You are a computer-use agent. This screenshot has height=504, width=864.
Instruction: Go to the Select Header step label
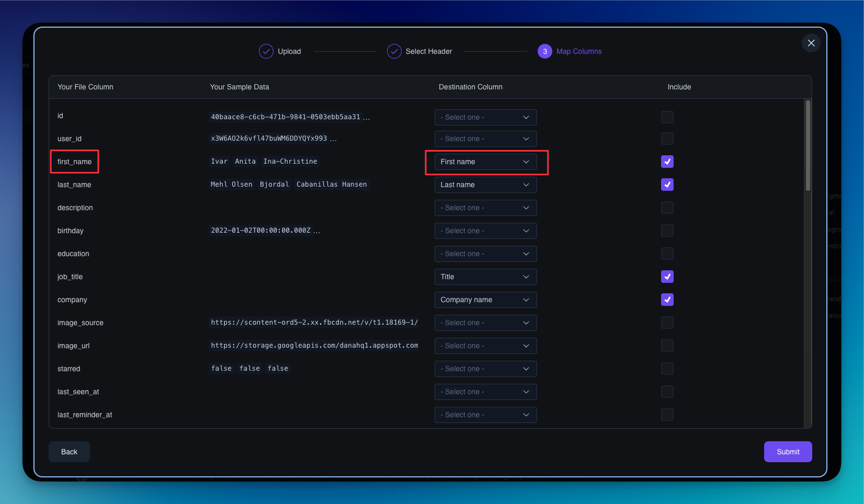[429, 51]
